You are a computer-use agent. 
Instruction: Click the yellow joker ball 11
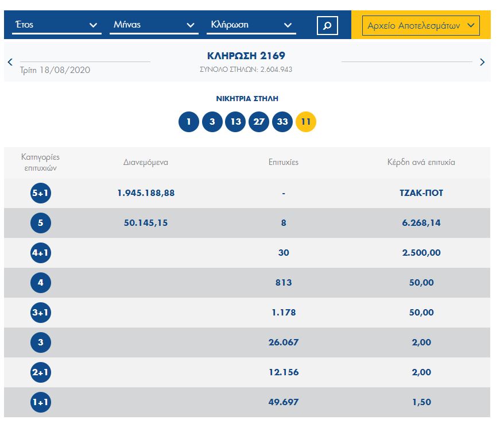click(306, 122)
